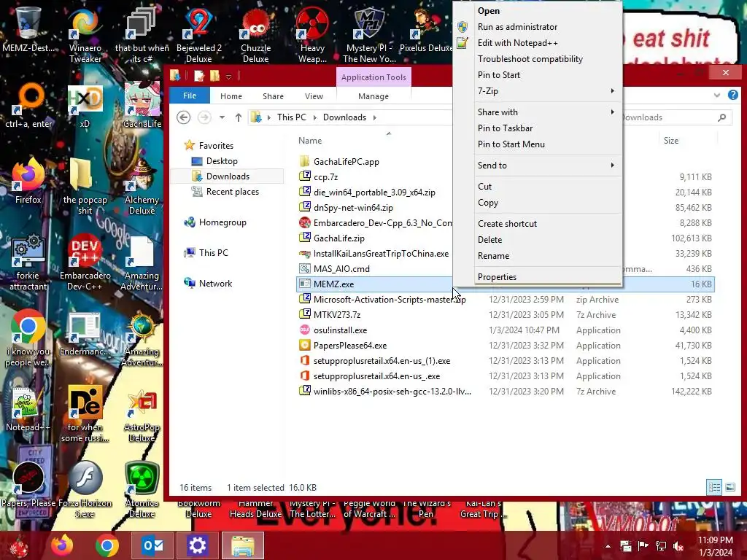Select the Atomica Deluxe desktop icon

click(x=142, y=489)
